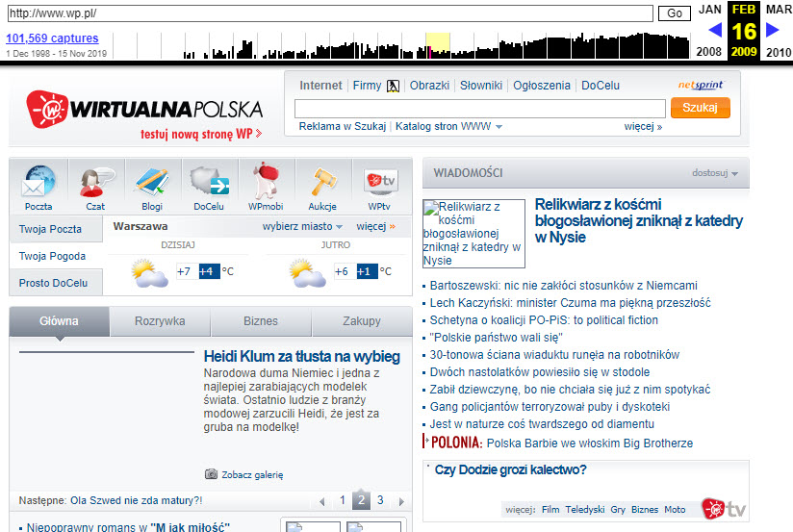
Task: Open the Czat chat icon
Action: (95, 182)
